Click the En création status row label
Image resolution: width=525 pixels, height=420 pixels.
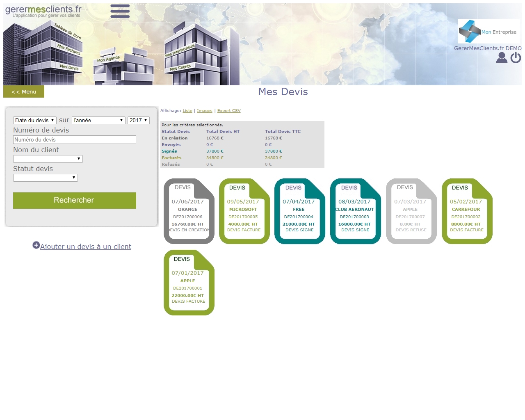click(x=175, y=138)
